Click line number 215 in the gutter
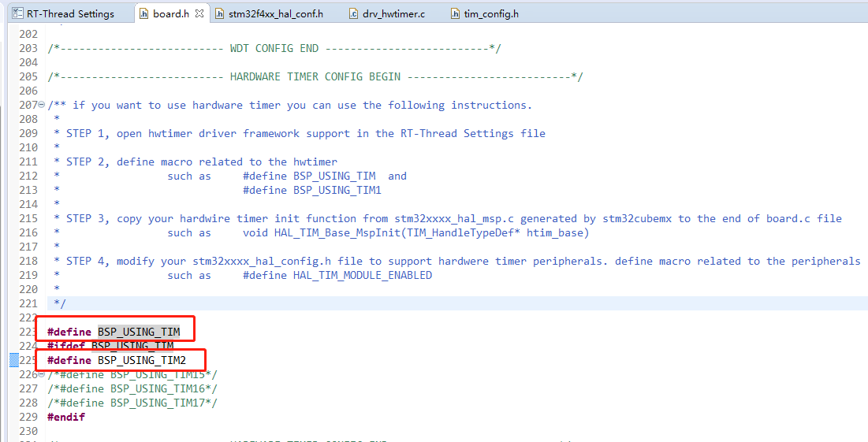Screen dimensions: 868x442 (28, 218)
